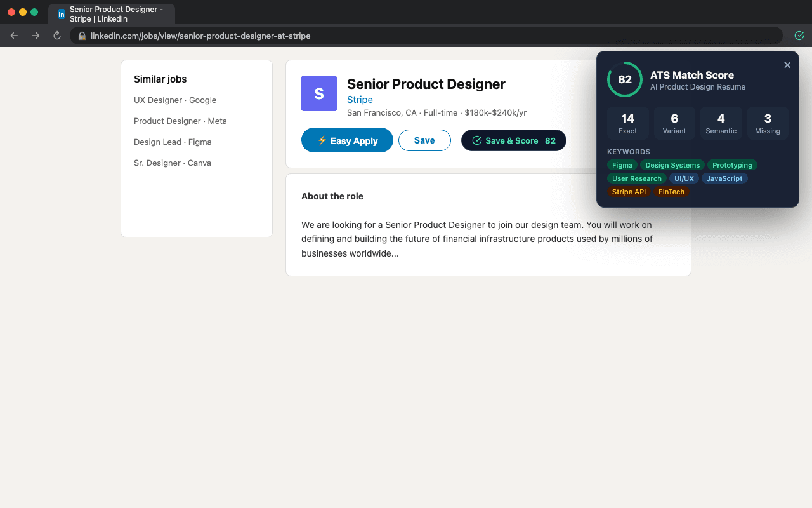Click the Figma keyword tag

[622, 165]
